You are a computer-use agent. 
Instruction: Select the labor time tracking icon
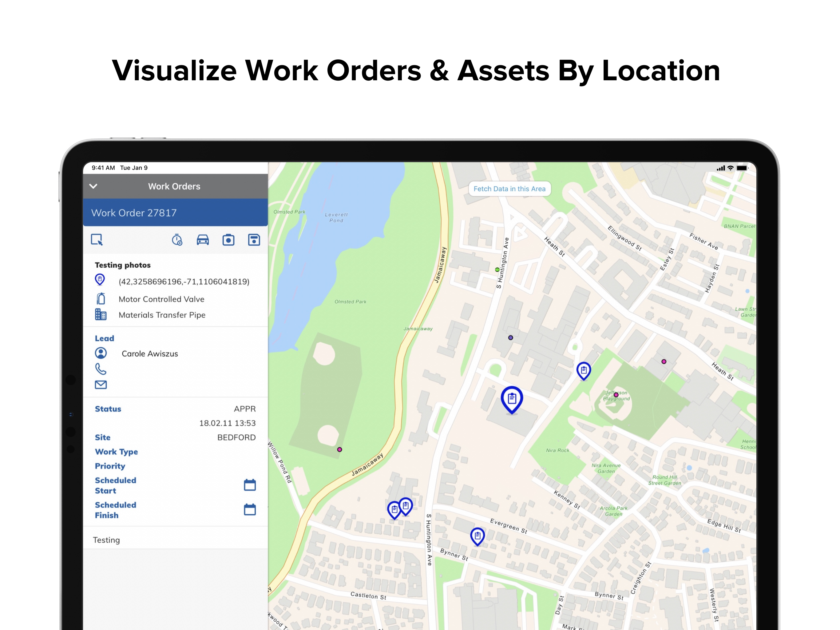pos(176,240)
